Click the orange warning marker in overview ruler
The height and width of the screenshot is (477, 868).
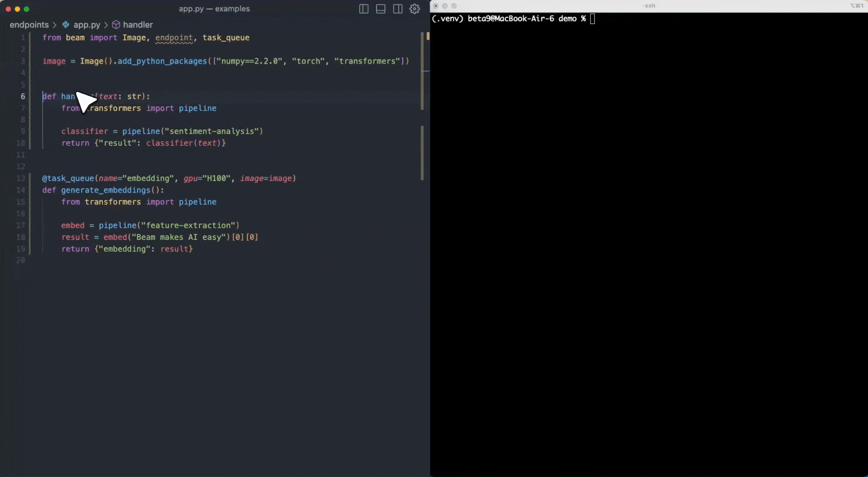(x=428, y=37)
